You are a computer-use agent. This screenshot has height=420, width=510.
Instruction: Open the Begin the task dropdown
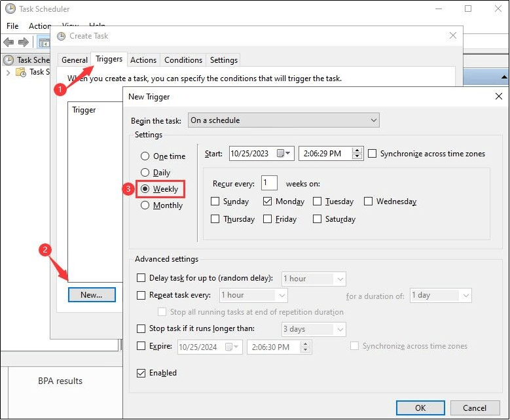283,120
